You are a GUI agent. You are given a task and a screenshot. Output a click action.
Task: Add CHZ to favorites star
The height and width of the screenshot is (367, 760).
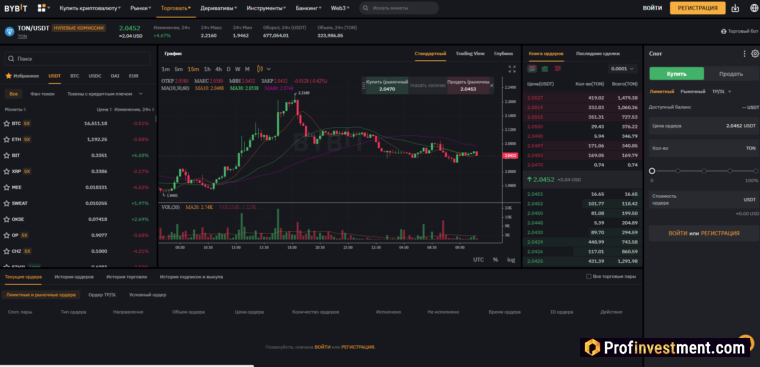click(x=7, y=251)
